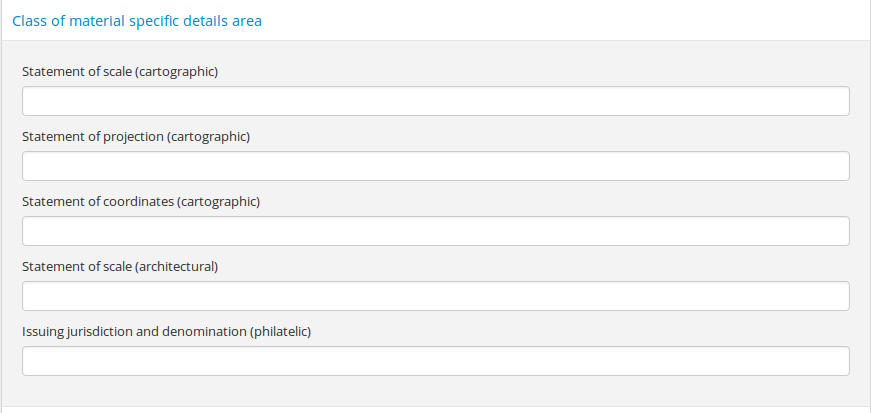The image size is (871, 413).
Task: Open the blue 'Class of material' heading link
Action: pos(60,21)
